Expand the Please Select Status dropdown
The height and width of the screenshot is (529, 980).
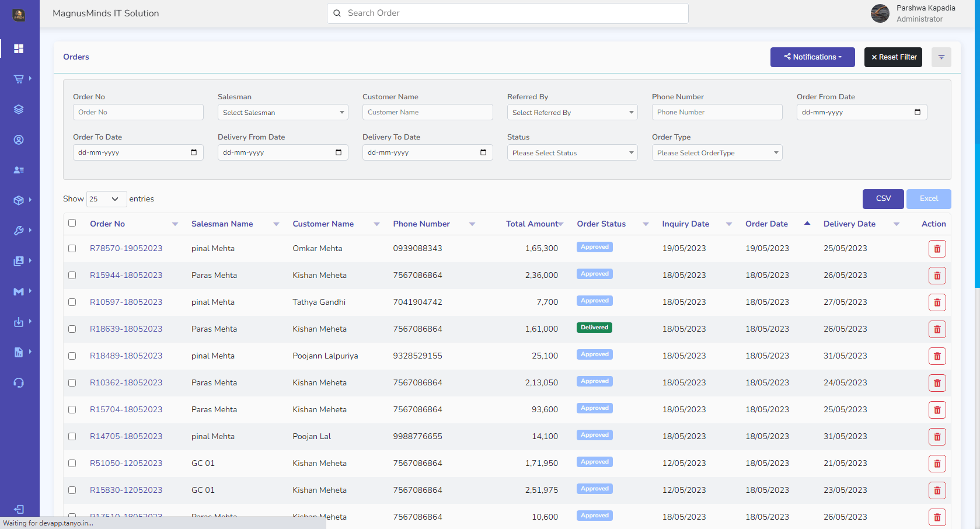tap(572, 152)
